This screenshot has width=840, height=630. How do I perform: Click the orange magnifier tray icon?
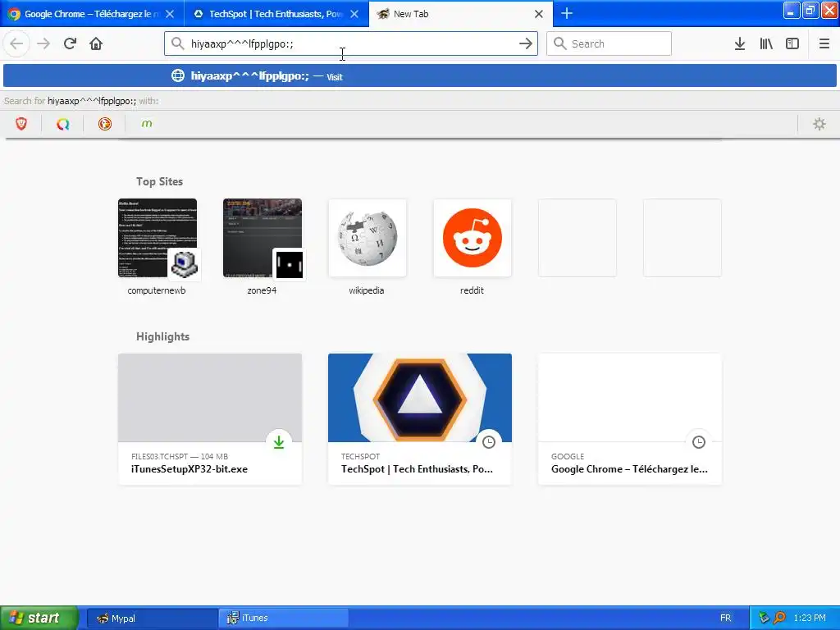click(779, 619)
